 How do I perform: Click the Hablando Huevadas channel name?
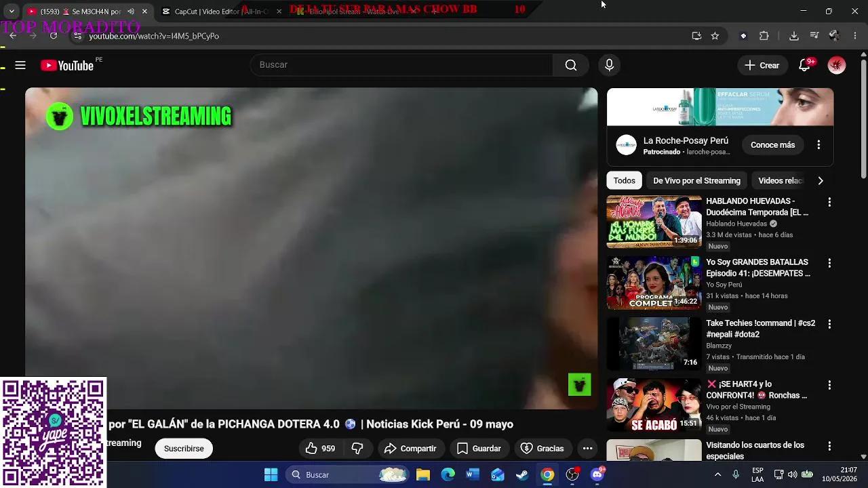[x=736, y=224]
